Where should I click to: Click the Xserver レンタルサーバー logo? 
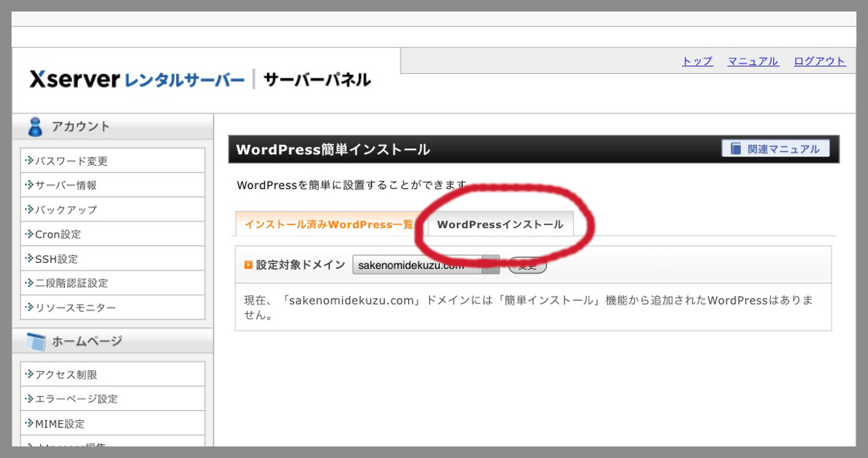pos(137,79)
